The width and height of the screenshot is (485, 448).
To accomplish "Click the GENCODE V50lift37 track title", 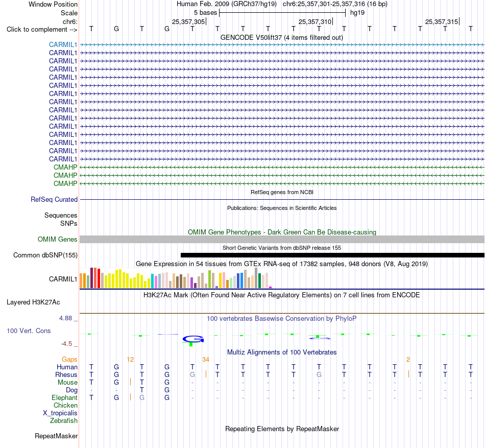I will point(281,37).
